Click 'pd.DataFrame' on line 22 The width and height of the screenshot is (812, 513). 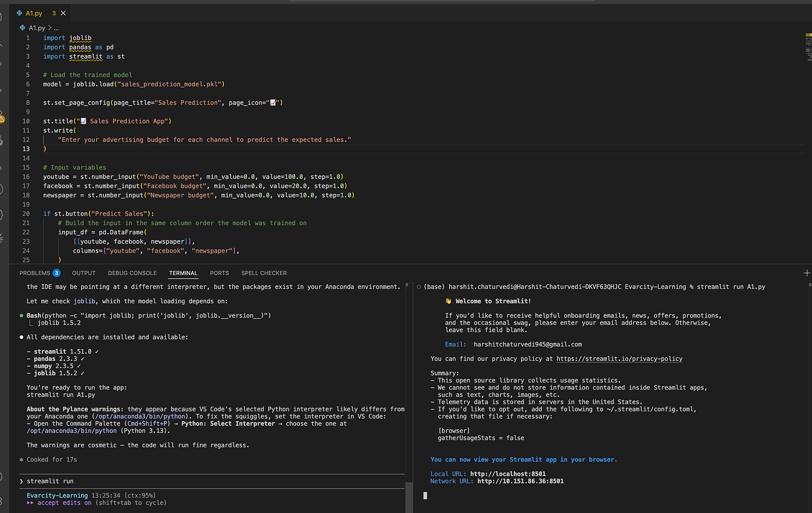click(x=121, y=232)
